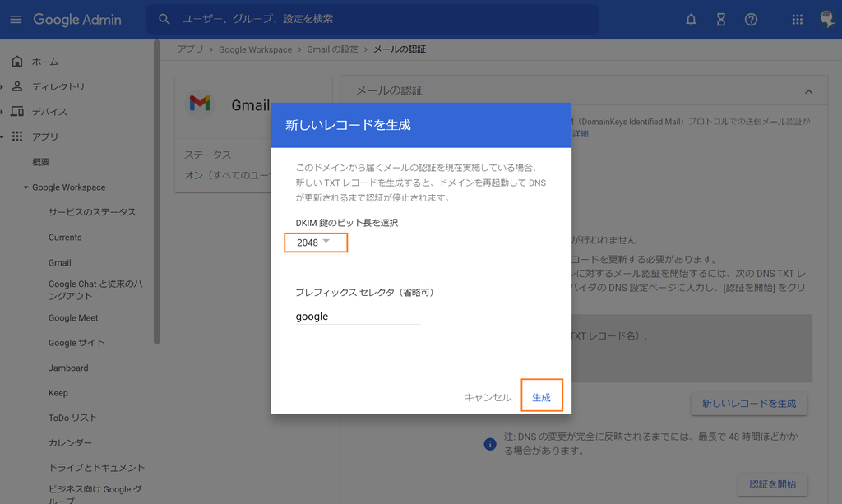Collapse the メールの認証 section chevron
This screenshot has height=504, width=842.
808,91
